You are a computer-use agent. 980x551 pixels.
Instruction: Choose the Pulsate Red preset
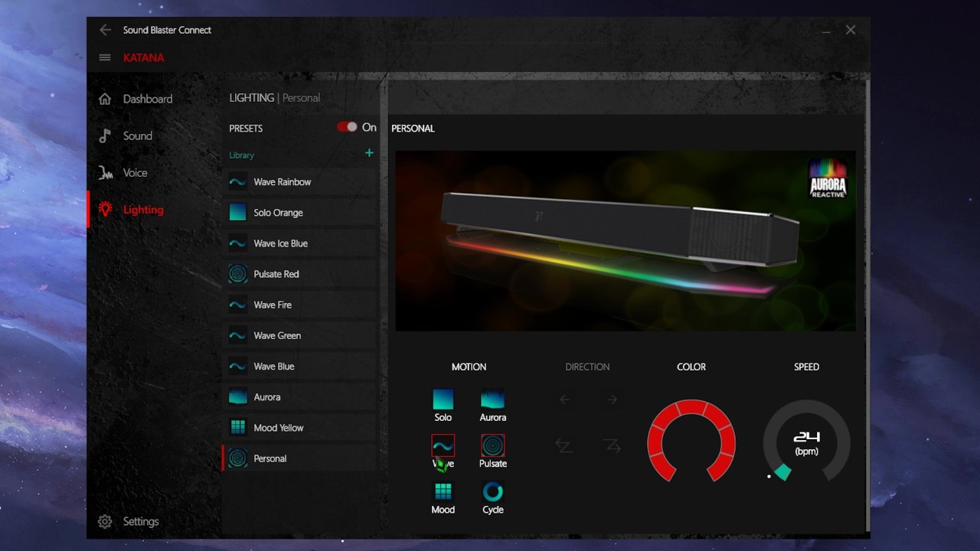tap(276, 274)
